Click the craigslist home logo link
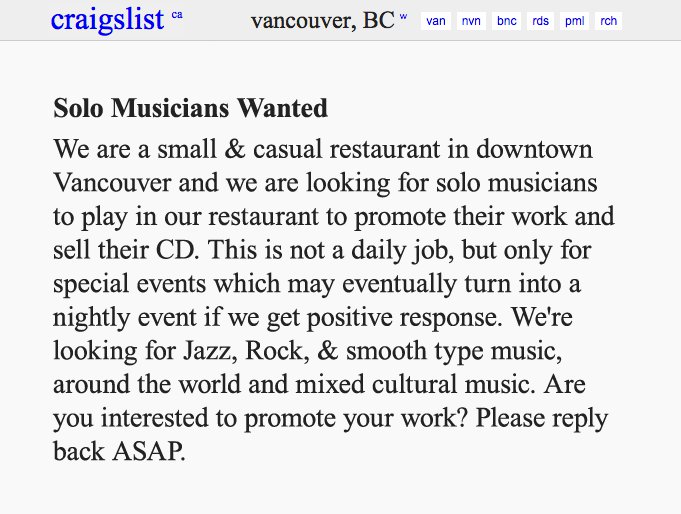681x514 pixels. click(x=107, y=19)
